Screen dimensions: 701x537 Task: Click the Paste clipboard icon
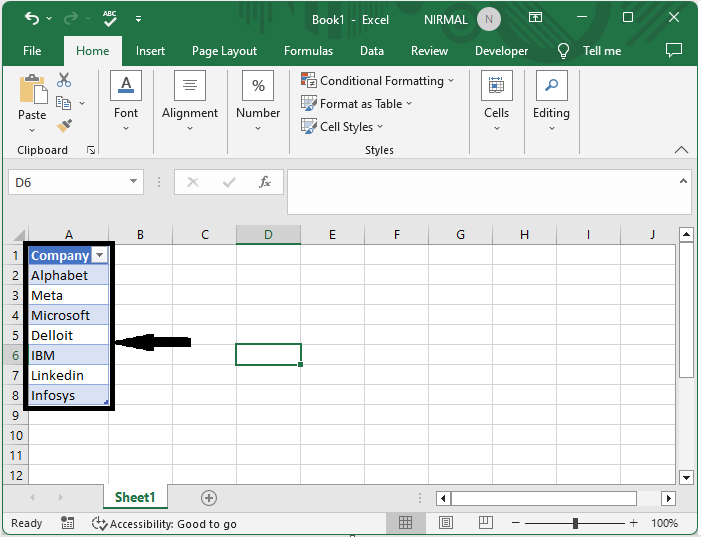tap(33, 89)
